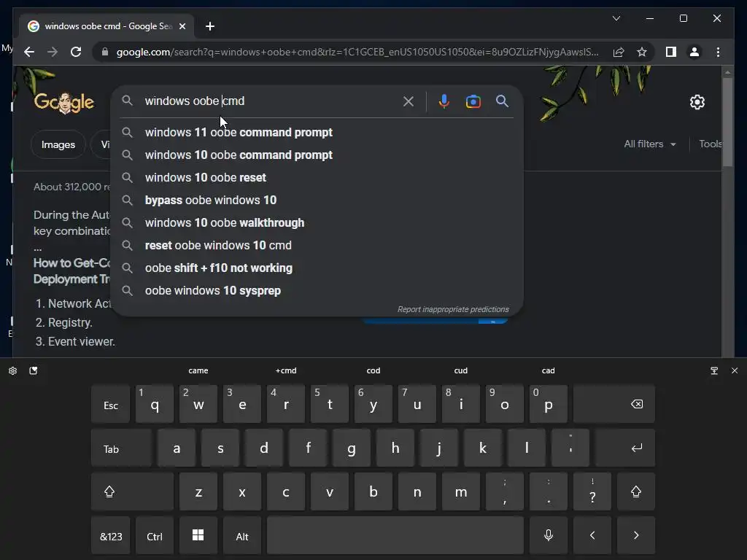Select "oobe shift + f10 not working"

(x=317, y=268)
